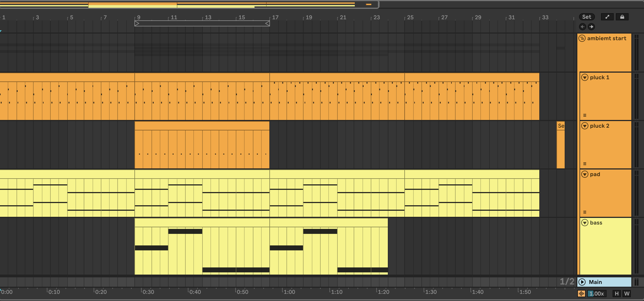Toggle the H height optimize button
The image size is (644, 301).
[616, 294]
